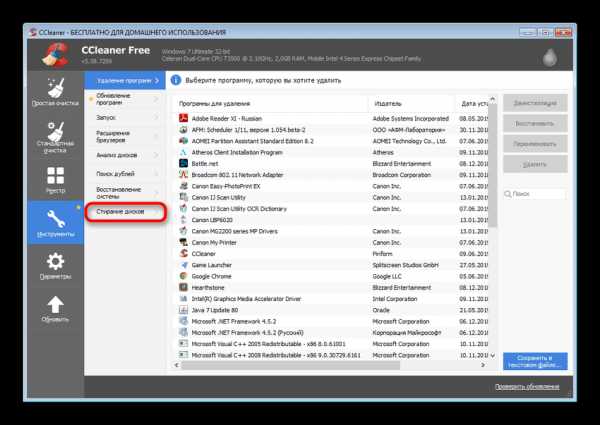Image resolution: width=600 pixels, height=425 pixels.
Task: Select the Tools (Инструменты) wrench icon
Action: tap(55, 219)
